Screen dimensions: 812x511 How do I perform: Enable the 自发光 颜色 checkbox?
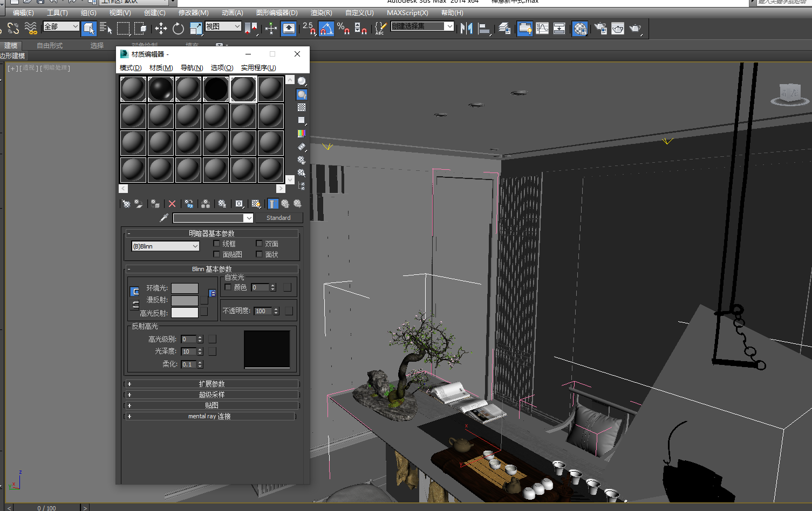[x=228, y=287]
